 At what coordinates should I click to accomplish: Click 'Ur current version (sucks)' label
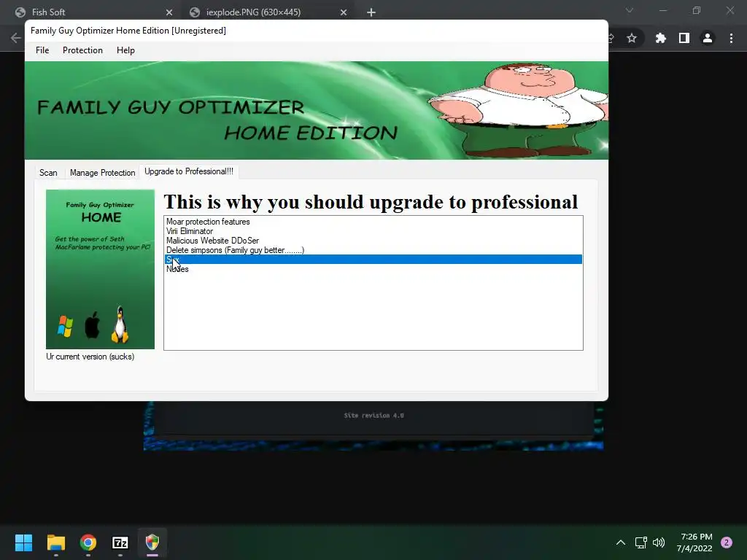(x=90, y=356)
